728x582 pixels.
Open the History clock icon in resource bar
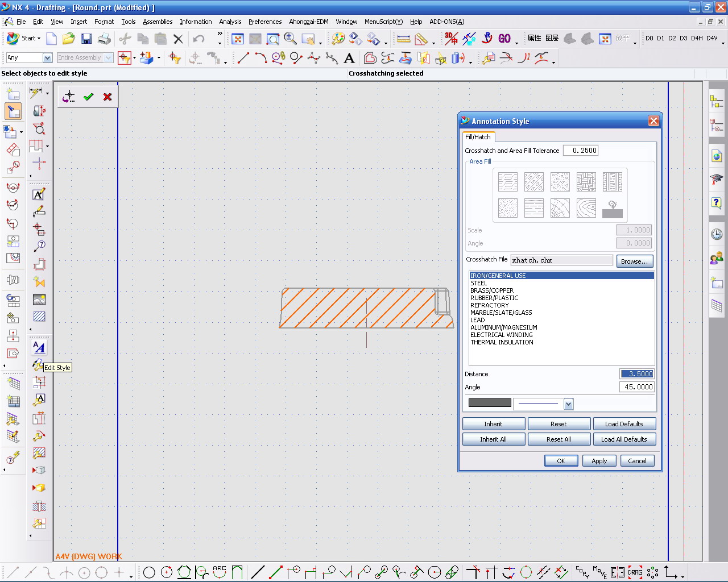tap(717, 234)
